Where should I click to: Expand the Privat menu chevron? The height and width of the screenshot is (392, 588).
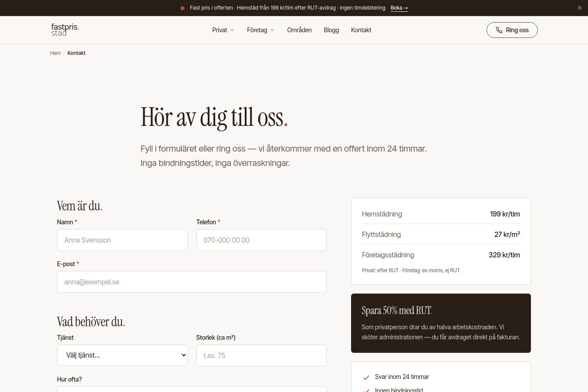[232, 30]
